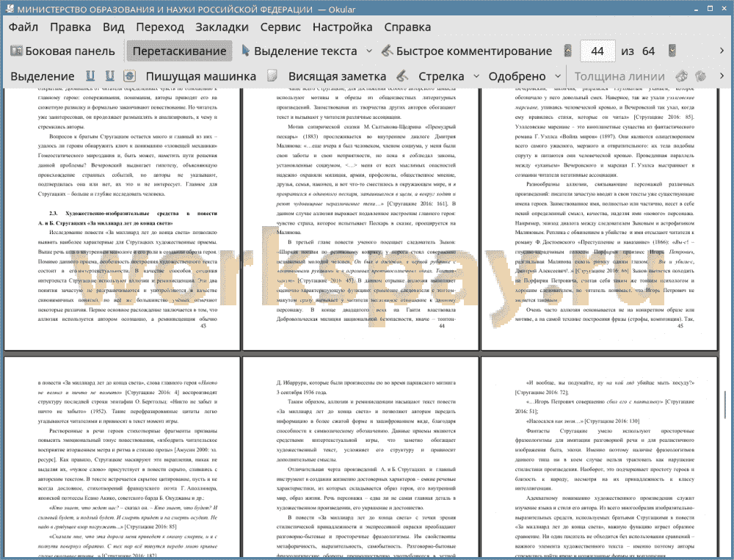This screenshot has height=560, width=734.
Task: Show hidden items of the main toolbar
Action: (722, 51)
